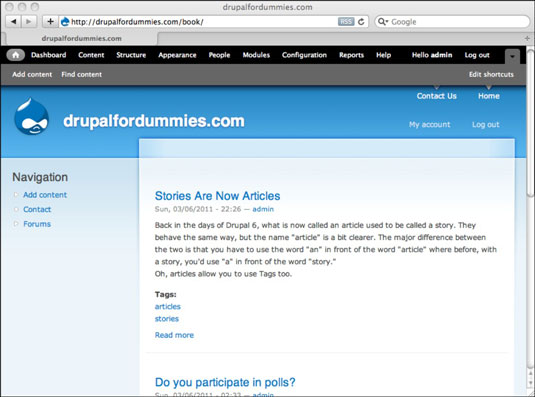Screen dimensions: 535x397
Task: Open the Content admin menu
Action: pyautogui.click(x=91, y=55)
